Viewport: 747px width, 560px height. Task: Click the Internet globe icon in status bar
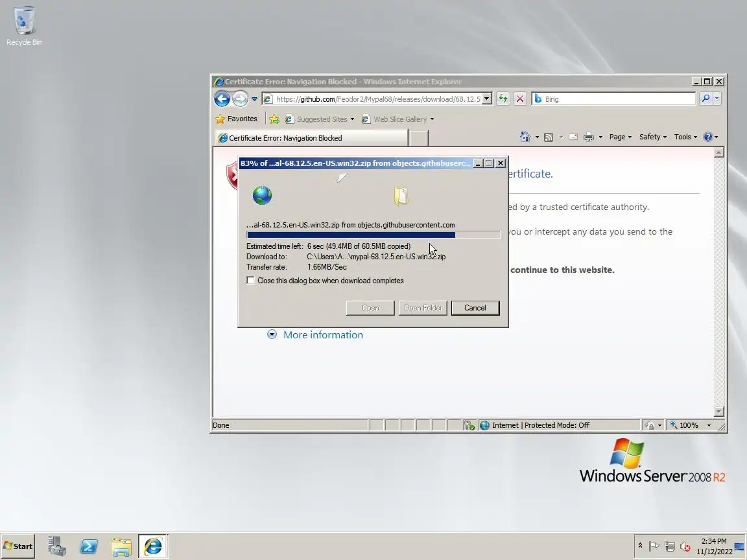point(484,425)
